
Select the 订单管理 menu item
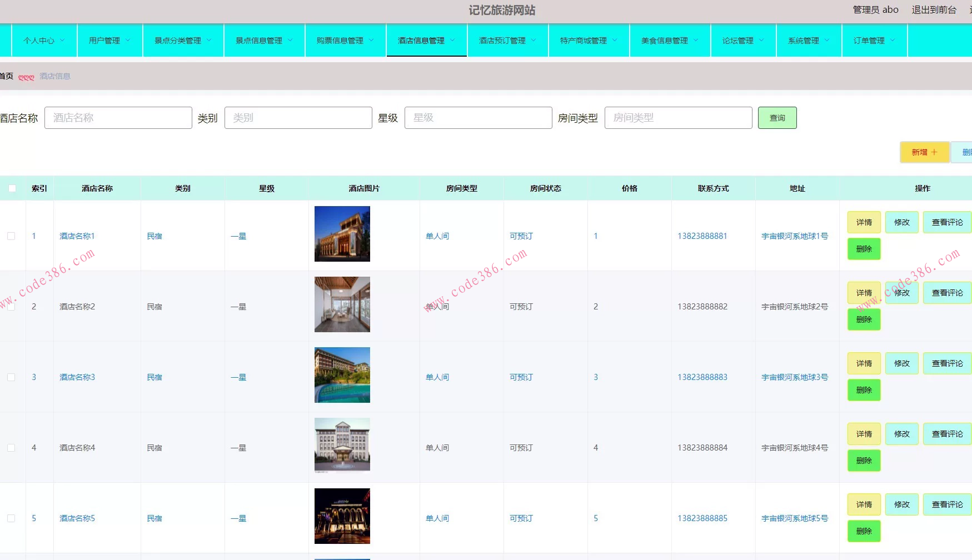click(x=874, y=41)
